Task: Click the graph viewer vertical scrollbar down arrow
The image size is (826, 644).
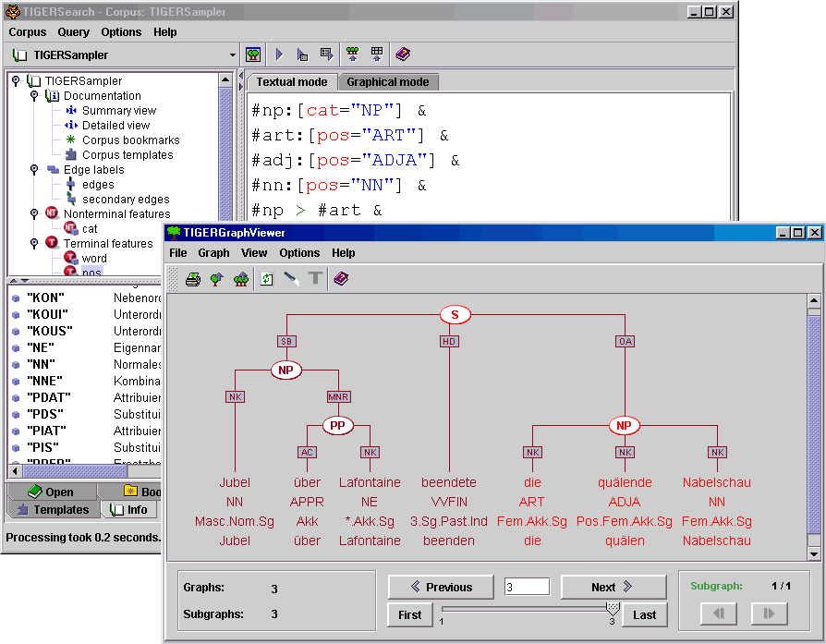Action: tap(814, 553)
